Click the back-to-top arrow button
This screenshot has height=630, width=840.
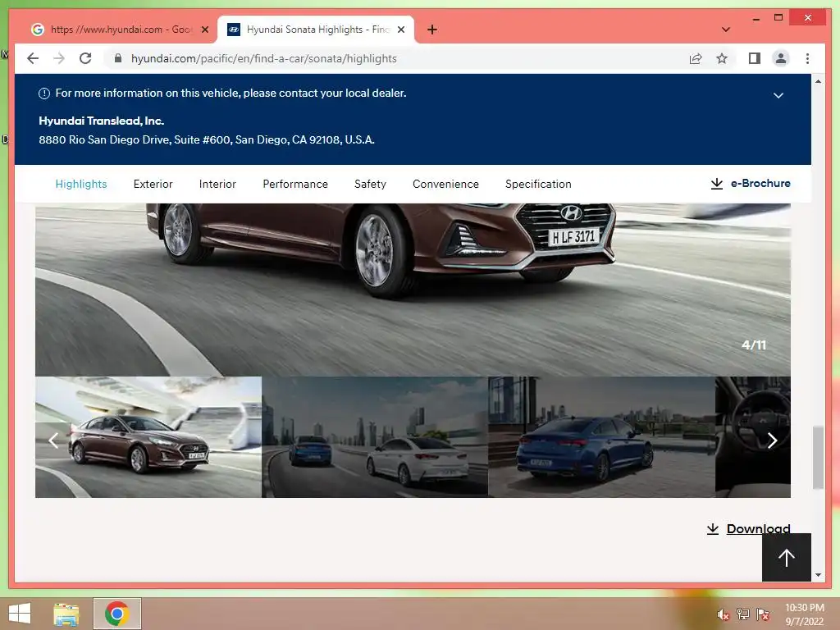coord(787,557)
